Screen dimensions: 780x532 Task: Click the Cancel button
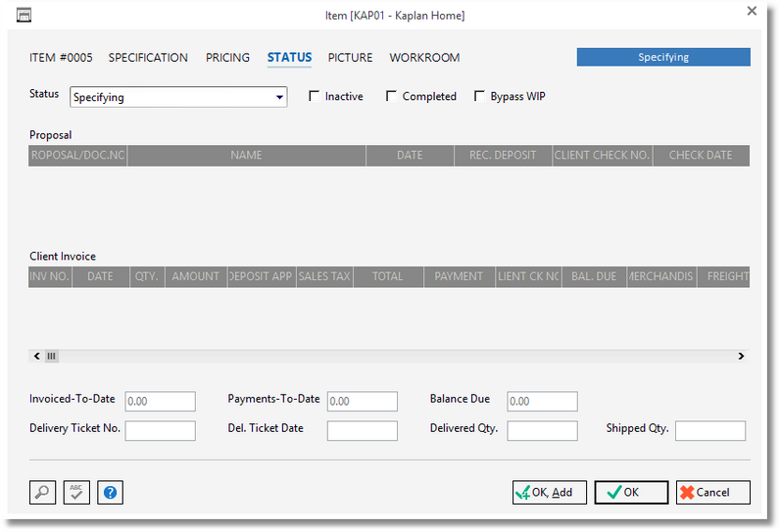712,492
